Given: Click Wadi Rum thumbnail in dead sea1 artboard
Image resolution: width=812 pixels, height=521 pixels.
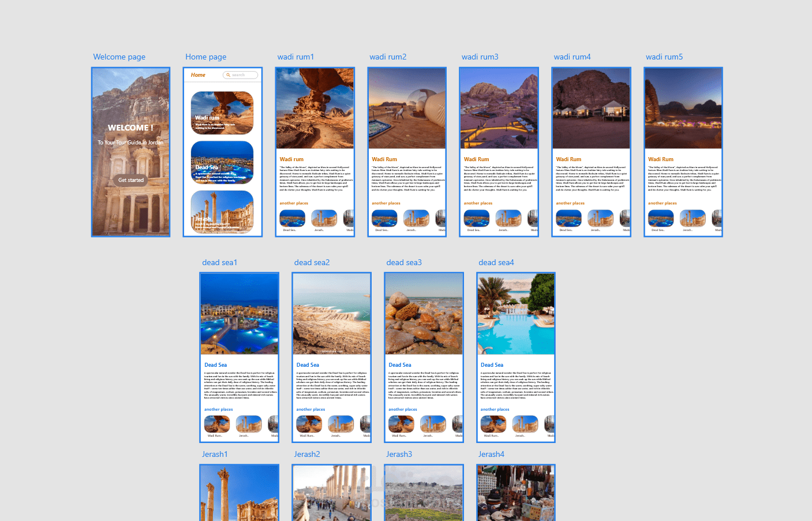Looking at the screenshot, I should point(217,424).
